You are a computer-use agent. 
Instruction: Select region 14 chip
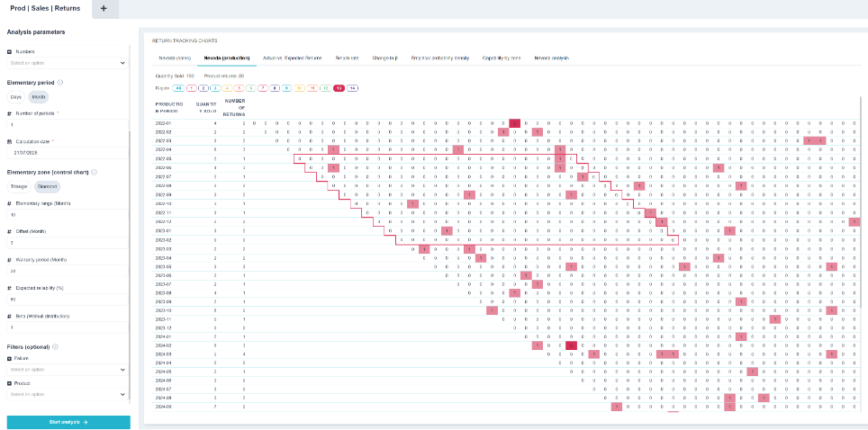[x=353, y=88]
